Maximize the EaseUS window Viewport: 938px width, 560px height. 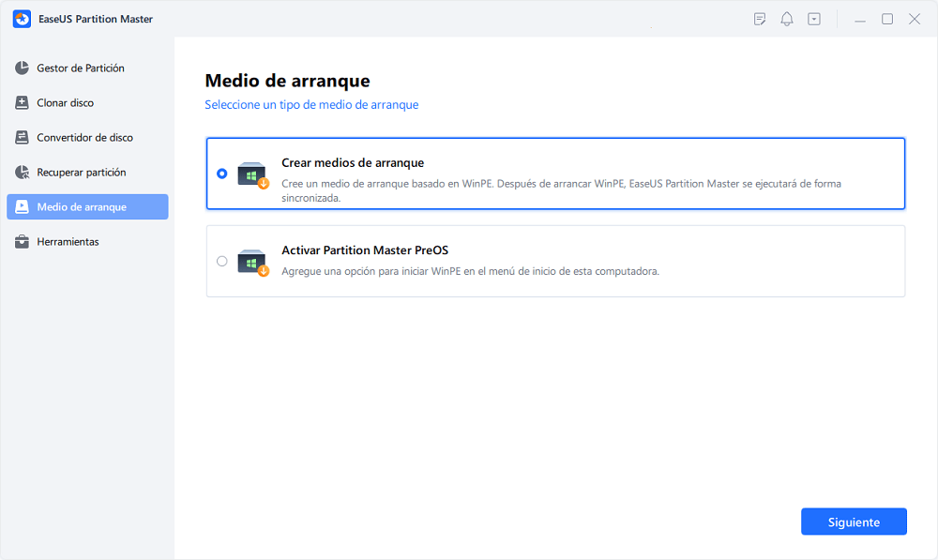coord(887,19)
